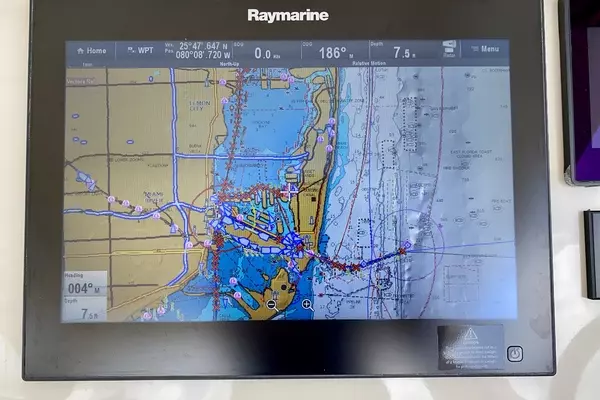Open the Menu panel
600x400 pixels.
(x=487, y=48)
